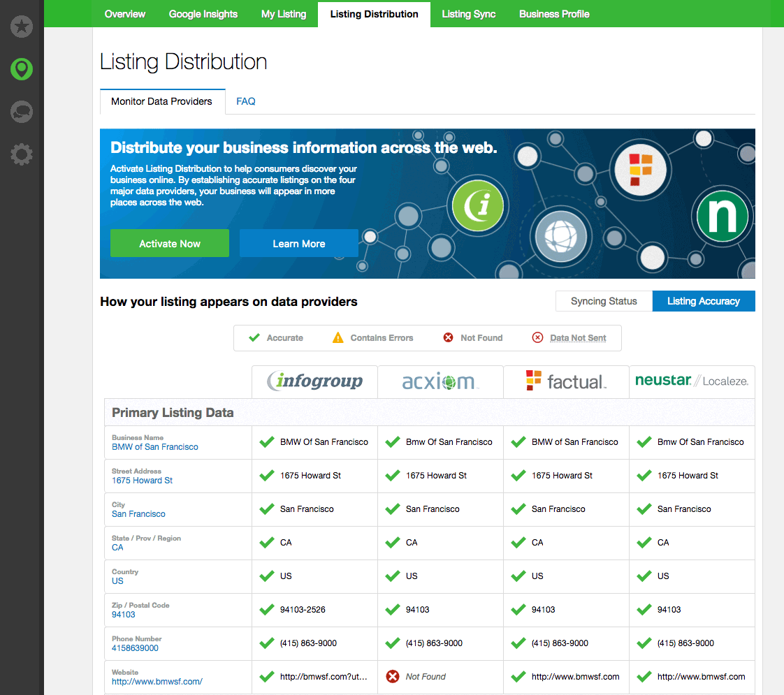Open the FAQ subtab
Image resolution: width=784 pixels, height=695 pixels.
tap(245, 101)
